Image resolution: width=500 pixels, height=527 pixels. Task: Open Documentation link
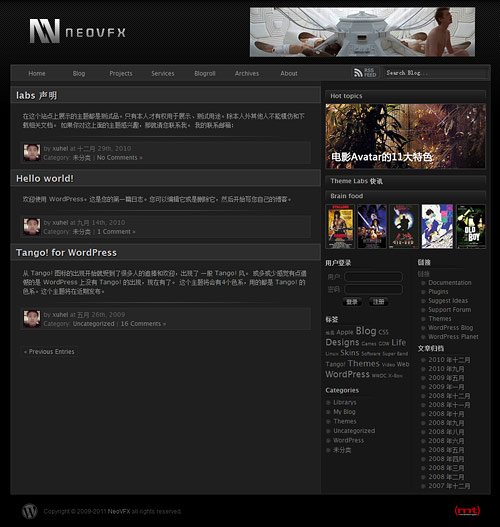(x=450, y=283)
